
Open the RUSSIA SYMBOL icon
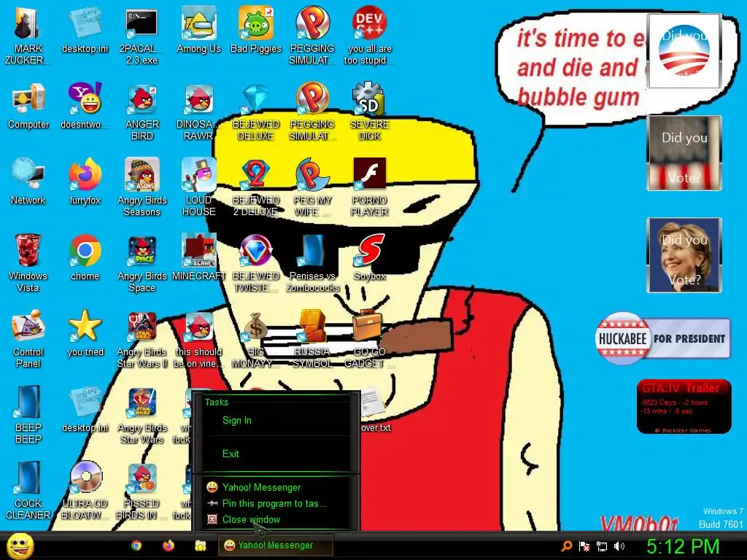(312, 338)
